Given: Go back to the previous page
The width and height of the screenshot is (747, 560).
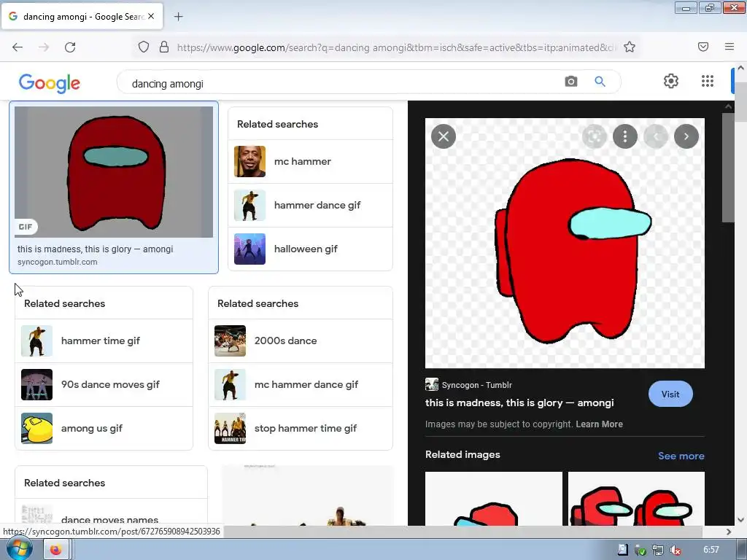Looking at the screenshot, I should (18, 47).
